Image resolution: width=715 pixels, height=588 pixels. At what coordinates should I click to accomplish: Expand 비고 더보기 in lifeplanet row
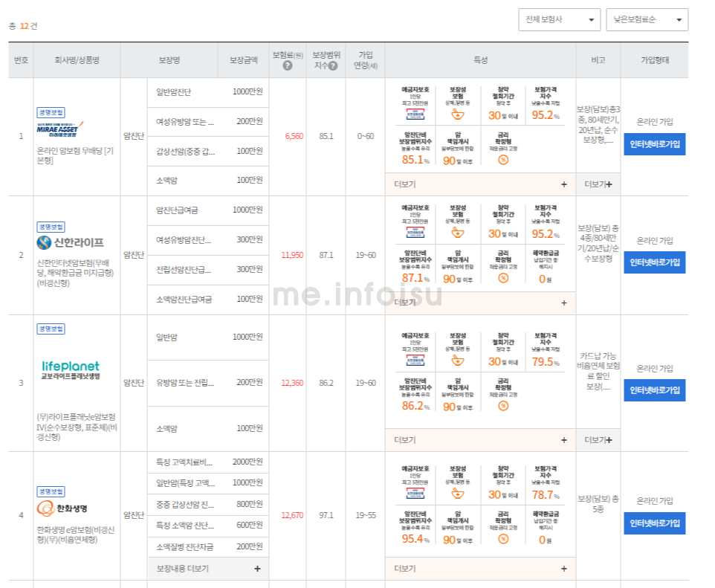[x=598, y=440]
